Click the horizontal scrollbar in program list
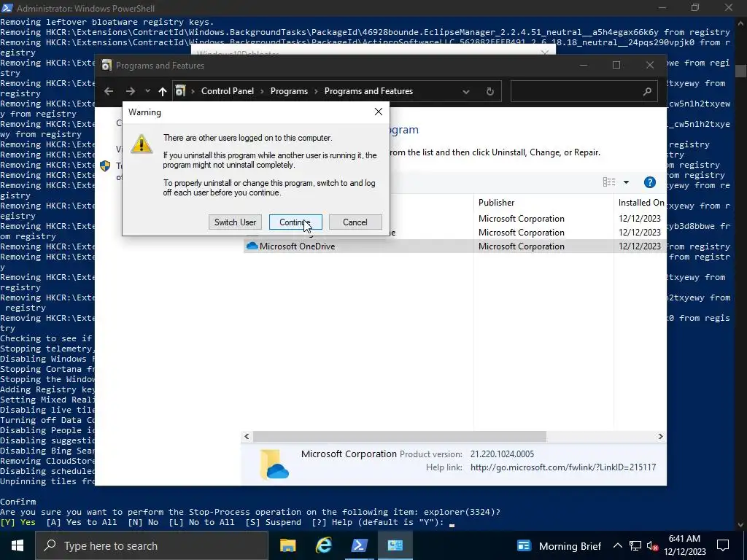This screenshot has height=560, width=747. [399, 436]
